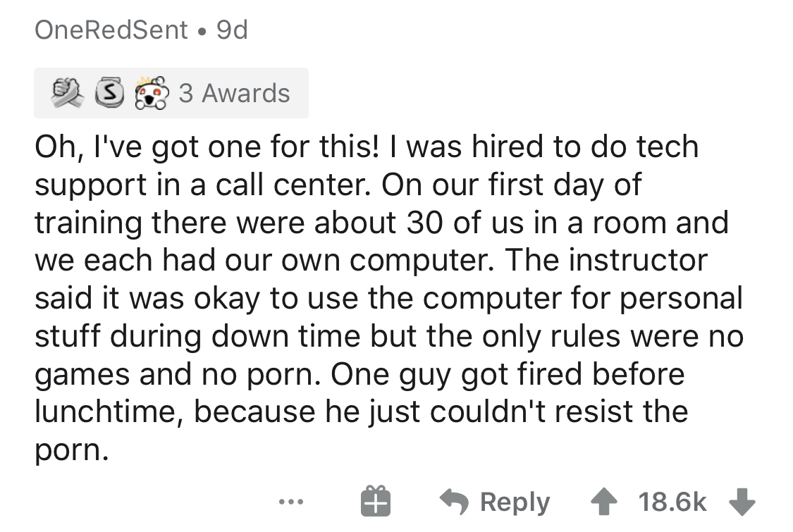Upvote the OneRedSent comment
Image resolution: width=793 pixels, height=532 pixels.
coord(605,502)
